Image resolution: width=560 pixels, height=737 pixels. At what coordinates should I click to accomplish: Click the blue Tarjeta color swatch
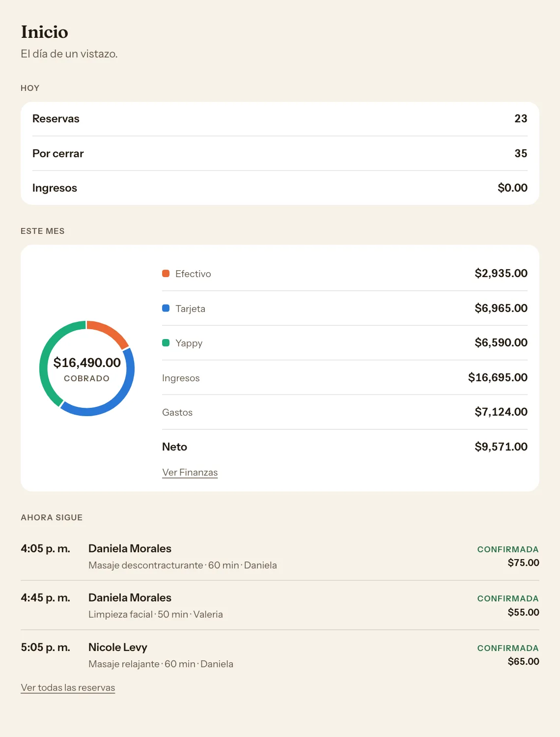(x=166, y=308)
